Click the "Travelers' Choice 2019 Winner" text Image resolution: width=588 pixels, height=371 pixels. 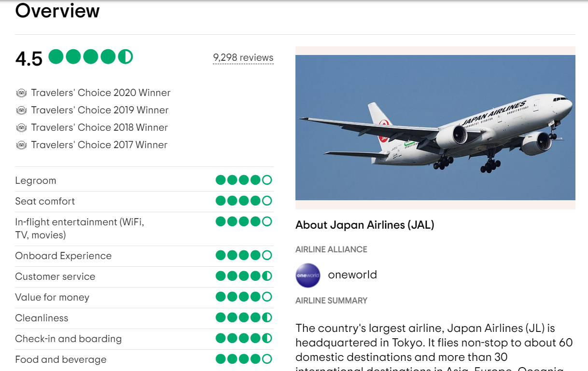pos(100,110)
